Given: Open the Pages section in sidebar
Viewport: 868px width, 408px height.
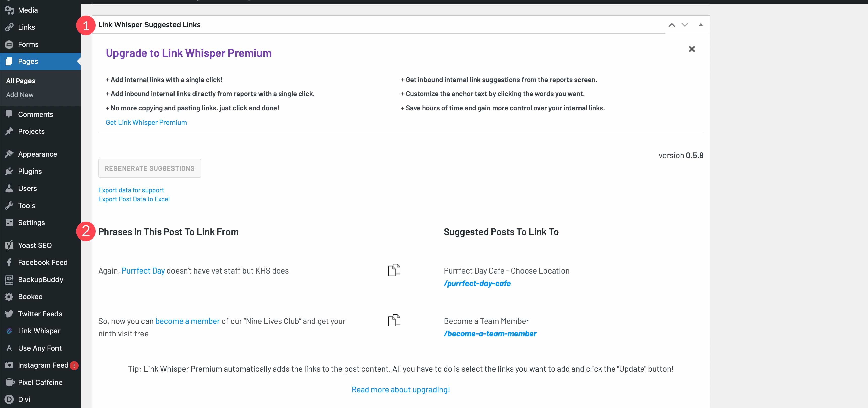Looking at the screenshot, I should coord(28,61).
